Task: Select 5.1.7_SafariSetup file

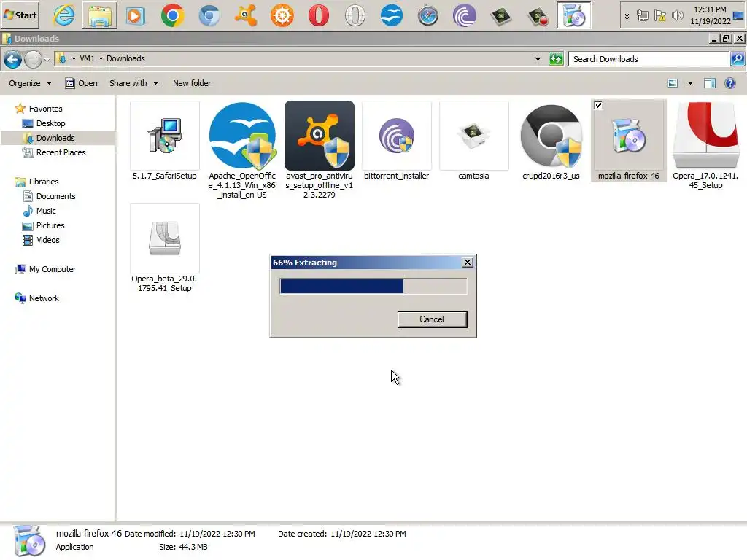Action: [164, 141]
